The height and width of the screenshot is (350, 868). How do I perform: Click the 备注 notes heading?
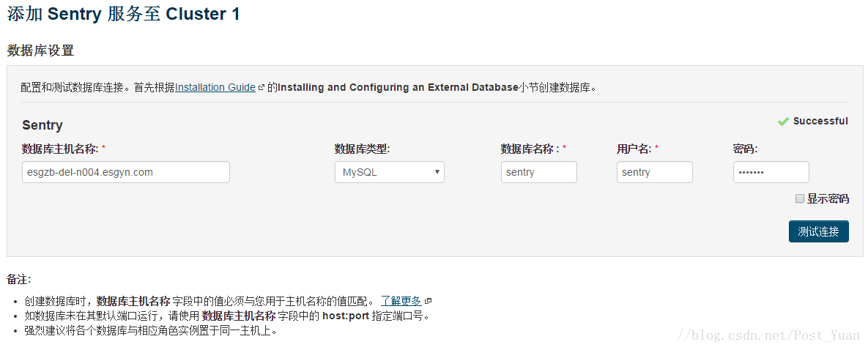[19, 279]
